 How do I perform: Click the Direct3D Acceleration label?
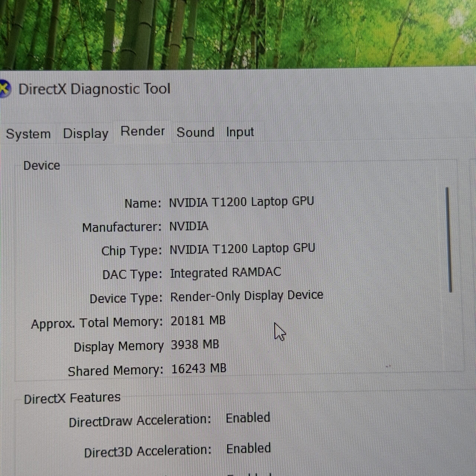148,451
